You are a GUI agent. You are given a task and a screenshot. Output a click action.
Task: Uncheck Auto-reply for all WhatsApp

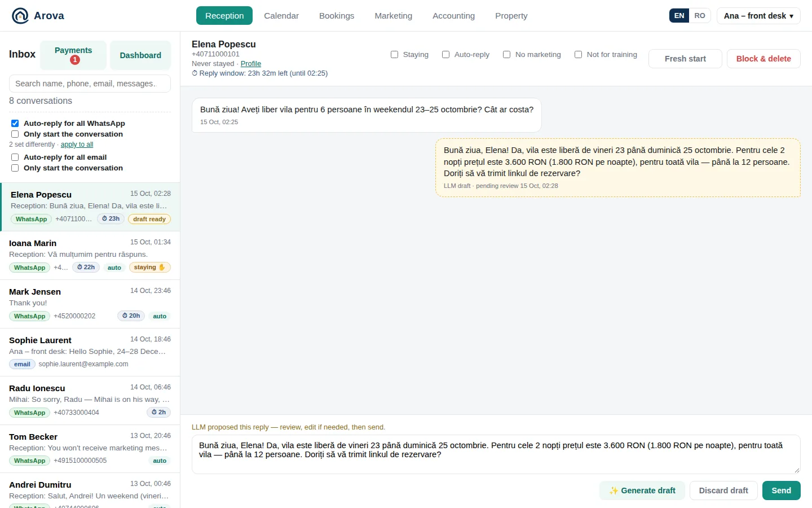coord(15,123)
